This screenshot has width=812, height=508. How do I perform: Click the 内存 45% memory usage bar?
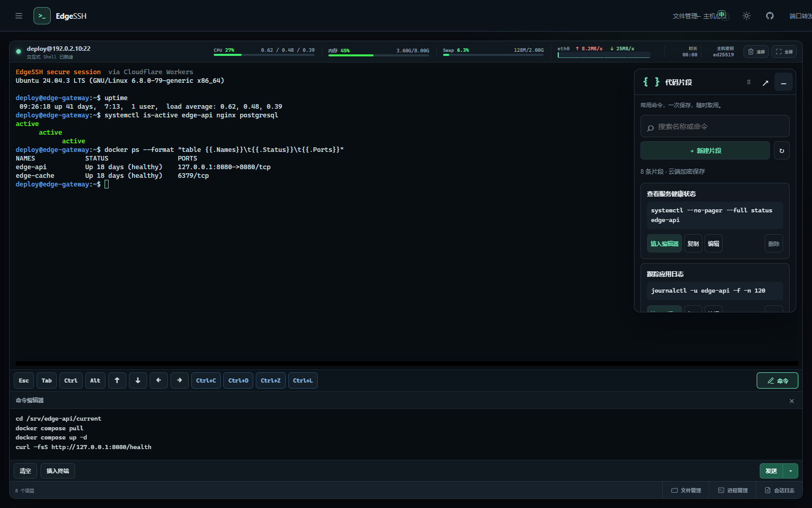(x=379, y=55)
